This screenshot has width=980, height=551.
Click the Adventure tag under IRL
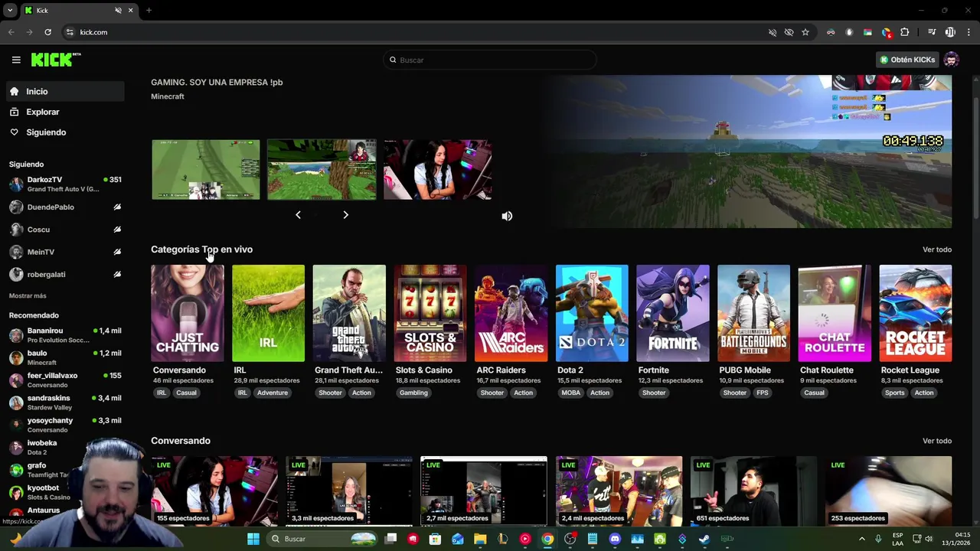[273, 393]
